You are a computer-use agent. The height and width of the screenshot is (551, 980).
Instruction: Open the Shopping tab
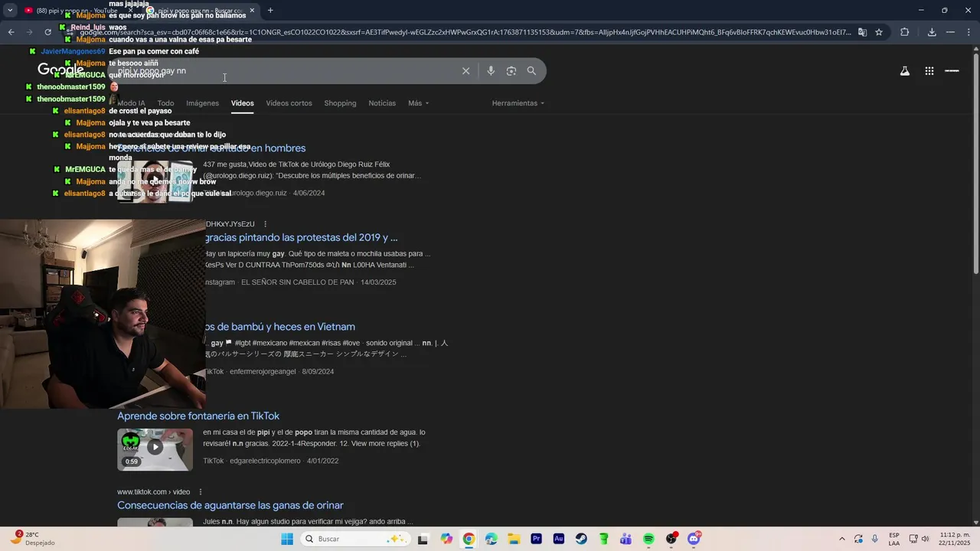pos(340,103)
